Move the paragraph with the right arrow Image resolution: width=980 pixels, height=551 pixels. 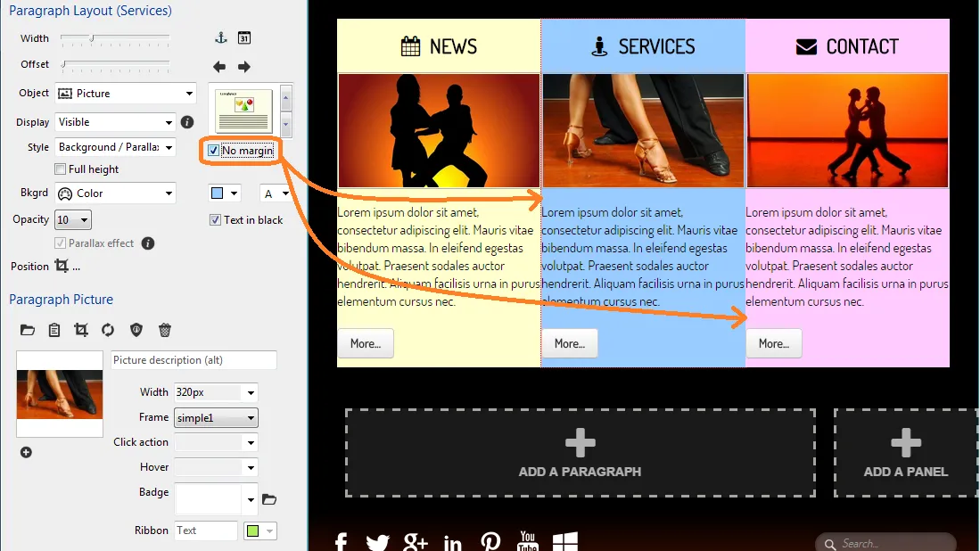click(x=244, y=67)
